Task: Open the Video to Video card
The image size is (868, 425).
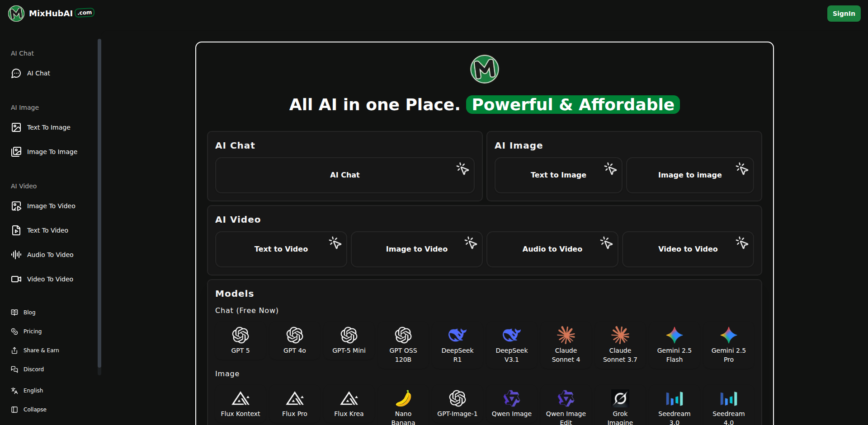Action: pos(688,249)
